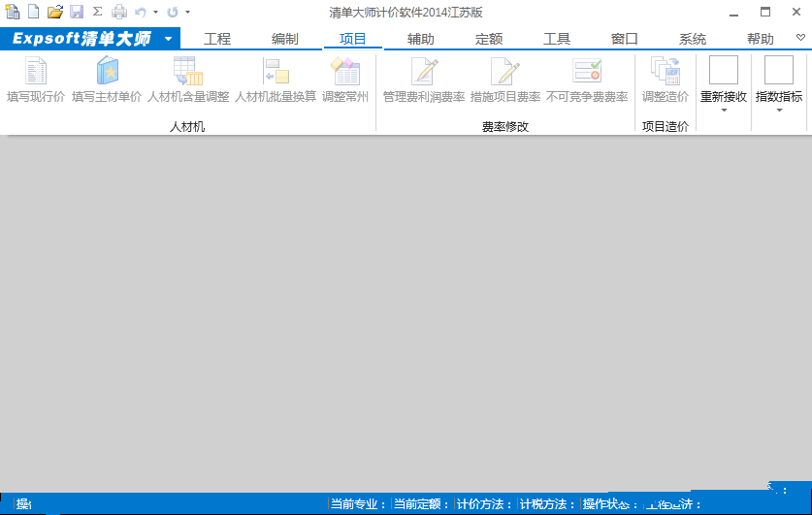Image resolution: width=812 pixels, height=515 pixels.
Task: Click 管理费利润费率 pencil icon
Action: click(424, 71)
